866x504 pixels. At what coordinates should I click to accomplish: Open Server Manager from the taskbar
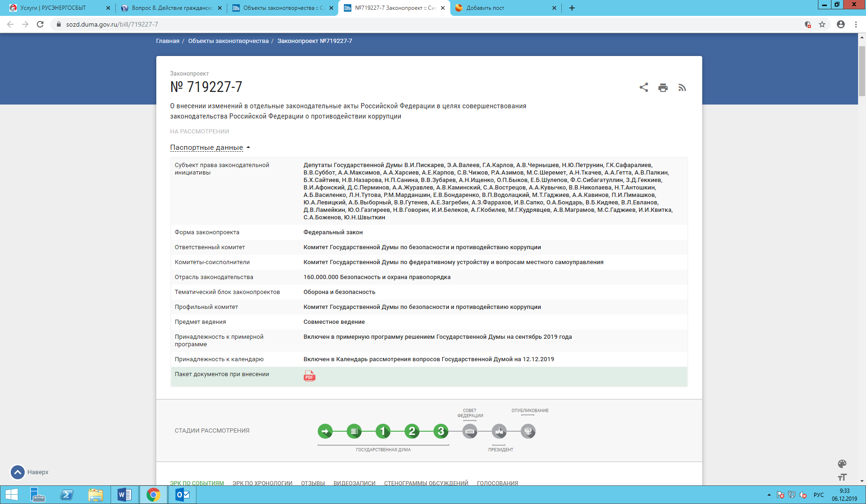click(37, 495)
